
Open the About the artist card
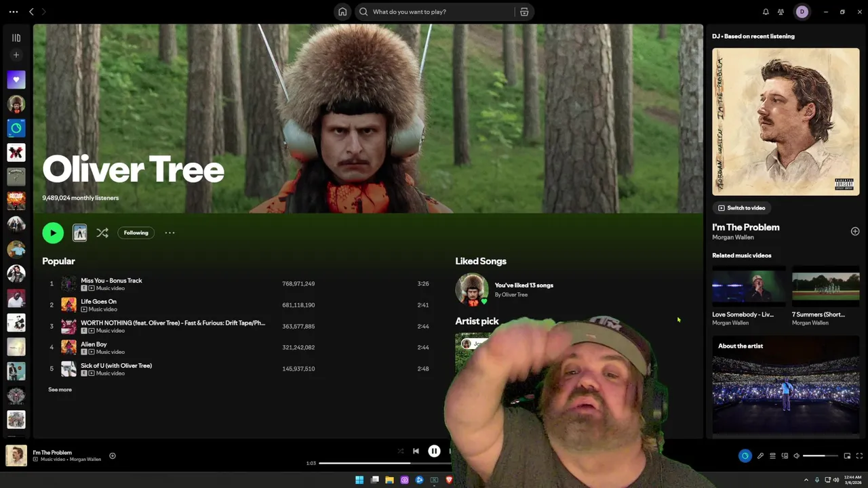[786, 386]
